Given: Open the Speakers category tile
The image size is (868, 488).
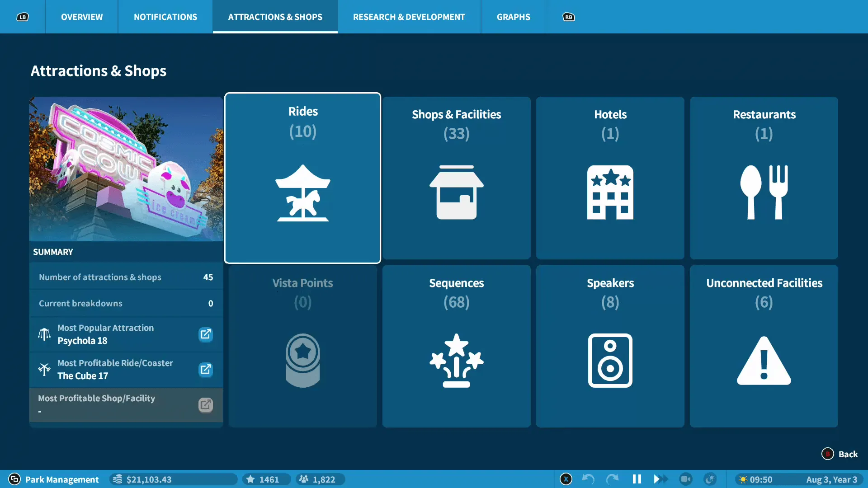Looking at the screenshot, I should coord(610,346).
